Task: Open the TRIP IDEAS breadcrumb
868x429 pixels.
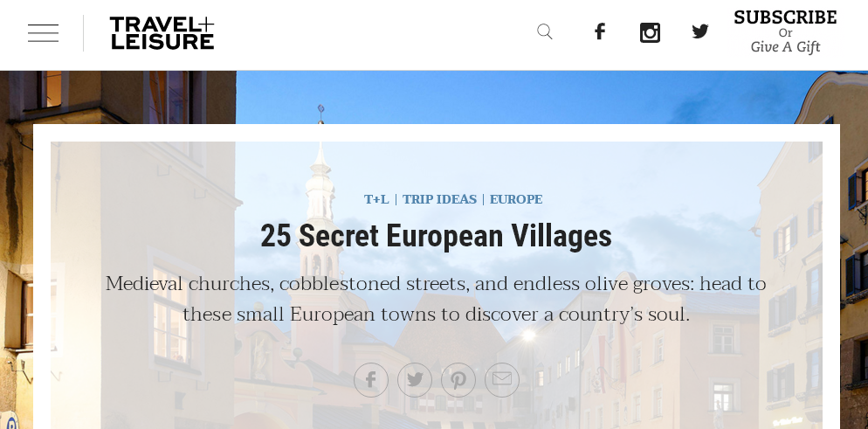Action: (x=439, y=199)
